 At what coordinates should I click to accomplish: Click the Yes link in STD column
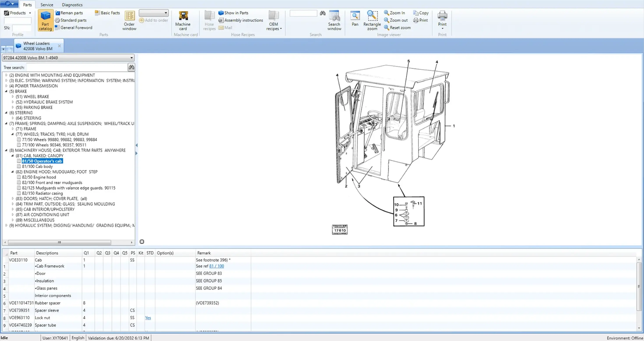(x=148, y=318)
